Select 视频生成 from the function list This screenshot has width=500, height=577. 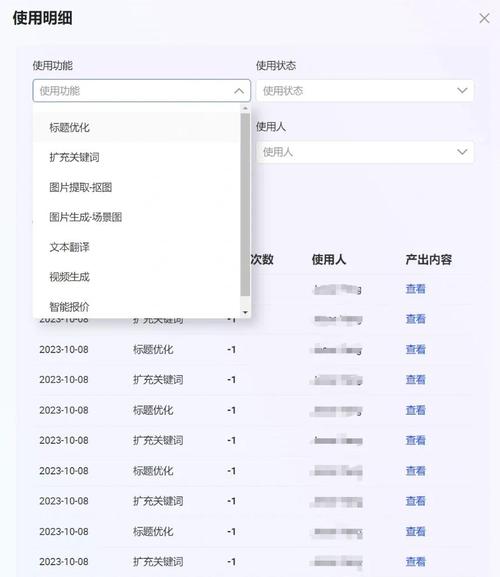137,277
